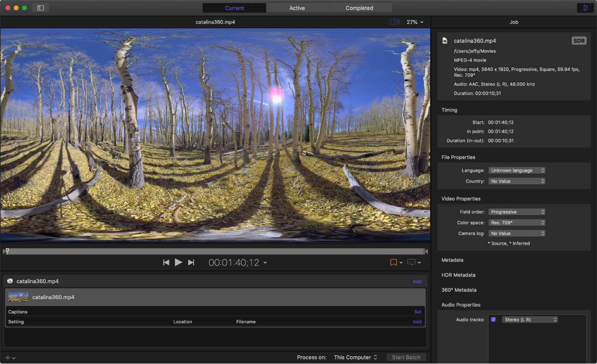Image resolution: width=597 pixels, height=364 pixels.
Task: Switch to the Active tab
Action: 297,8
